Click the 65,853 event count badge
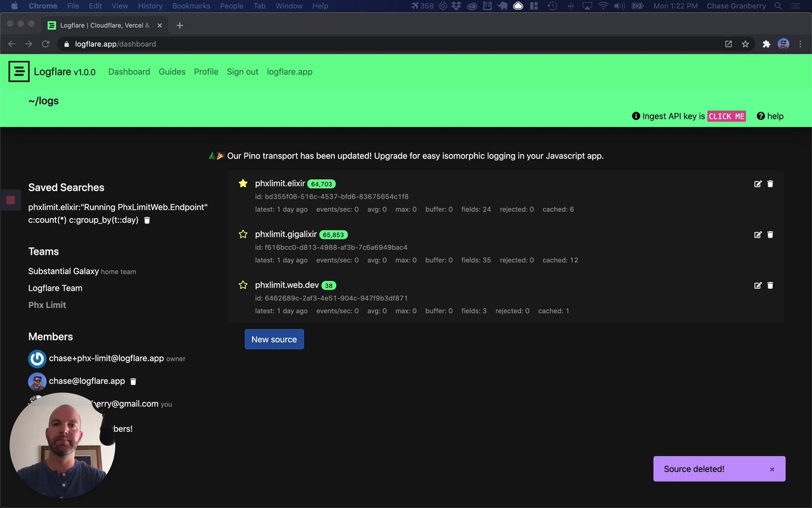This screenshot has width=812, height=508. click(334, 235)
